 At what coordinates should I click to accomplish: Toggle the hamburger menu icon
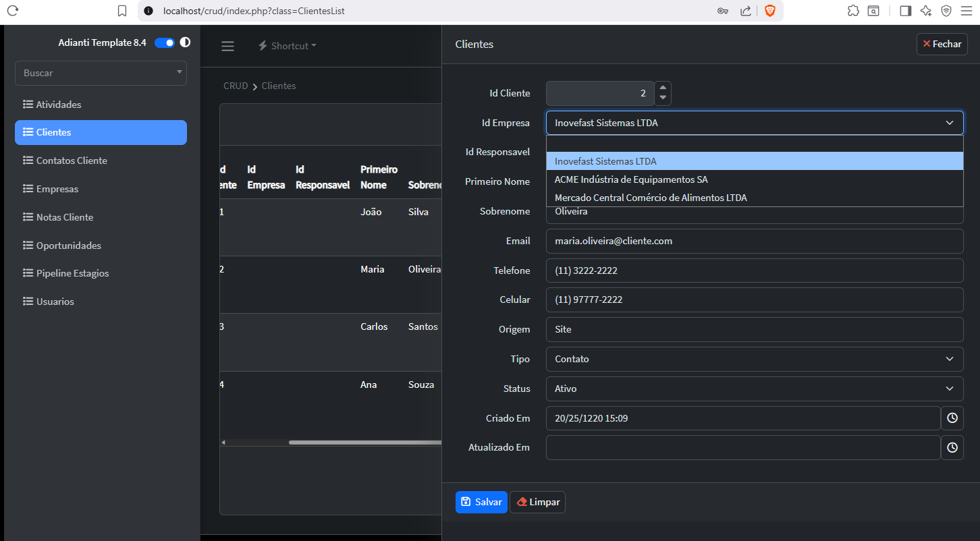pyautogui.click(x=227, y=46)
